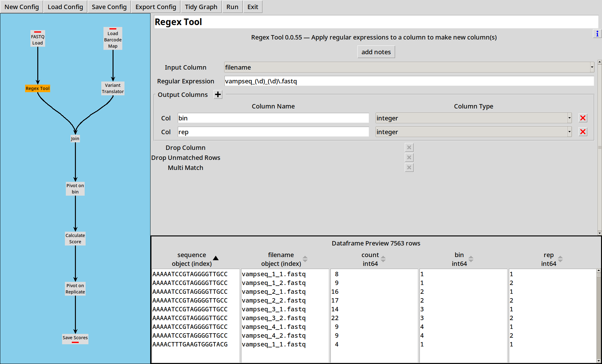Click the AAAACTTTGAAGTGGGTACG sequence row
This screenshot has width=602, height=364.
tap(190, 344)
